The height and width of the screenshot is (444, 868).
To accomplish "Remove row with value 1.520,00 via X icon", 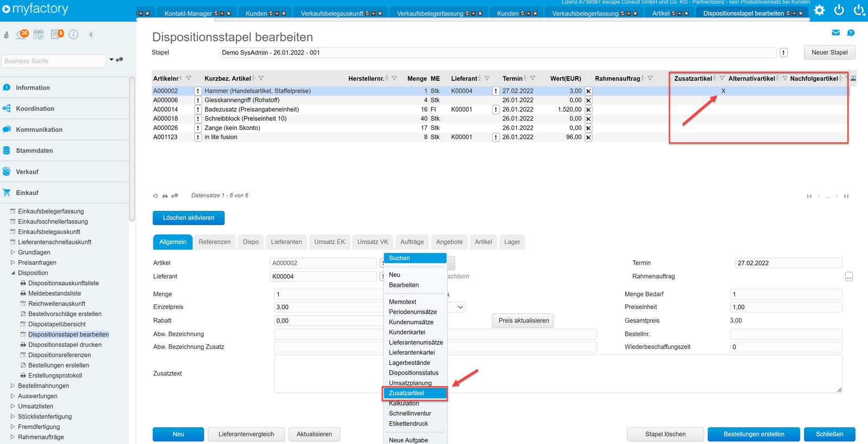I will click(589, 110).
